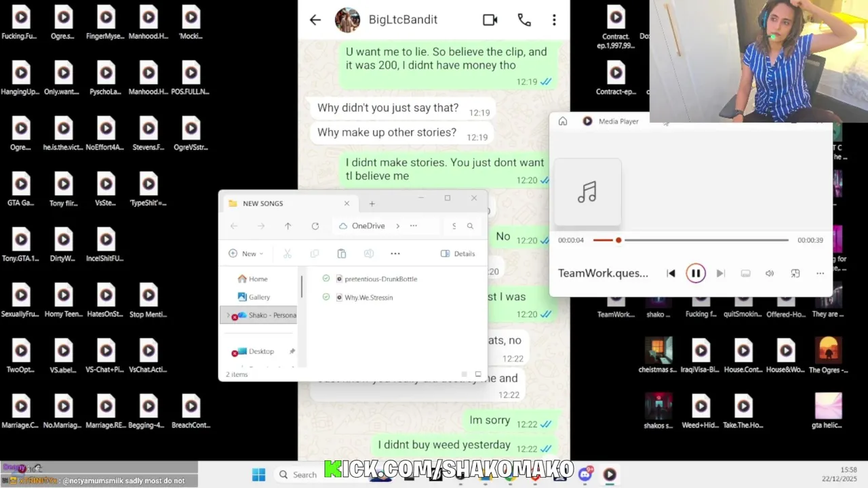
Task: Switch Explorer to large thumbnails view
Action: (x=478, y=374)
